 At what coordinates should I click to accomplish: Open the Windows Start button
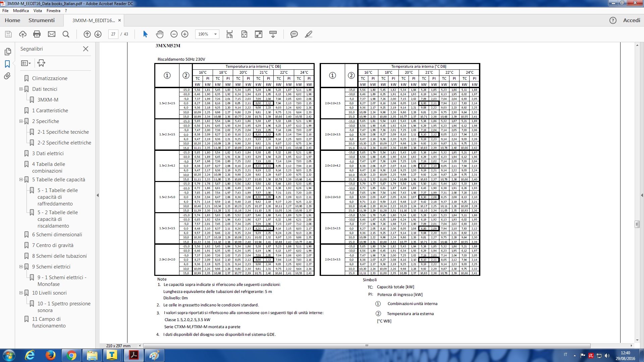[9, 355]
